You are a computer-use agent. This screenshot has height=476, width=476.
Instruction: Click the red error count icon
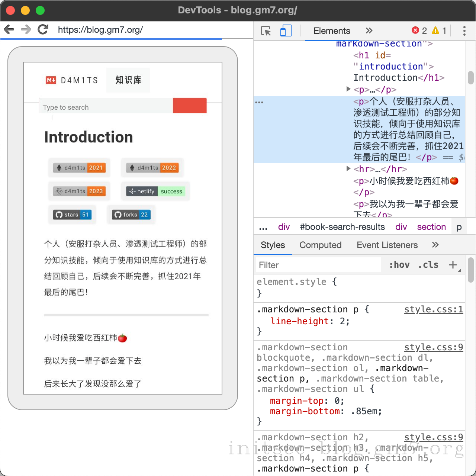click(415, 30)
